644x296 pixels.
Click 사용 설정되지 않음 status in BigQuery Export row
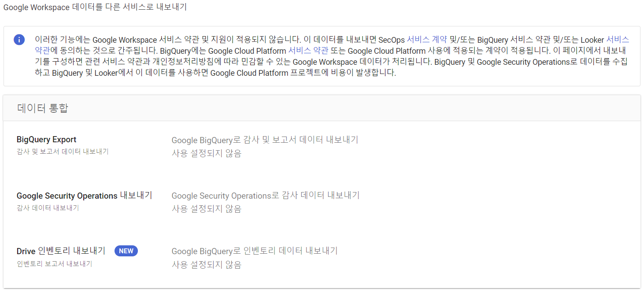[207, 153]
